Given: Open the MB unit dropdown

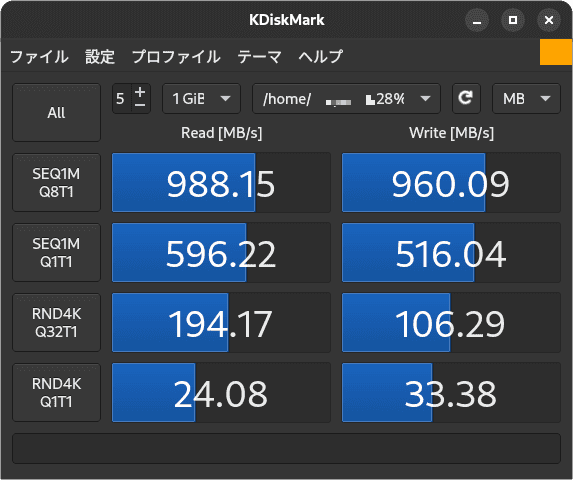Looking at the screenshot, I should pyautogui.click(x=526, y=99).
